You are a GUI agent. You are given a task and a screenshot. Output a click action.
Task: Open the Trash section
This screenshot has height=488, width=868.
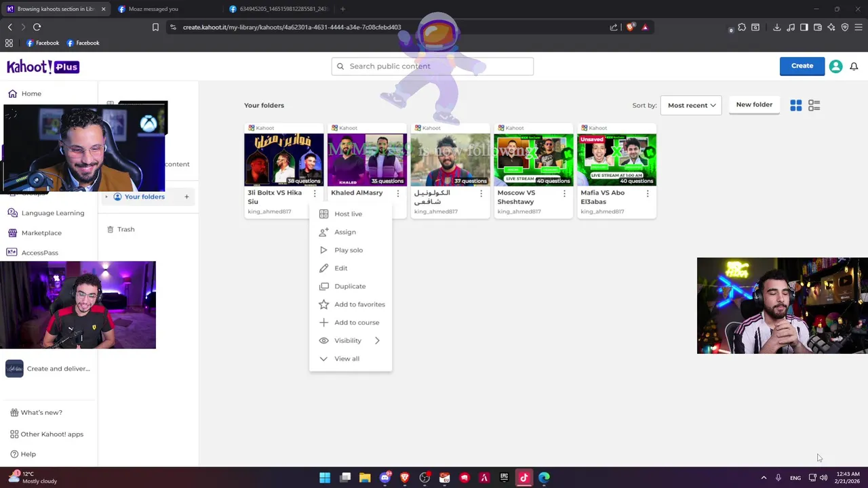pos(121,229)
